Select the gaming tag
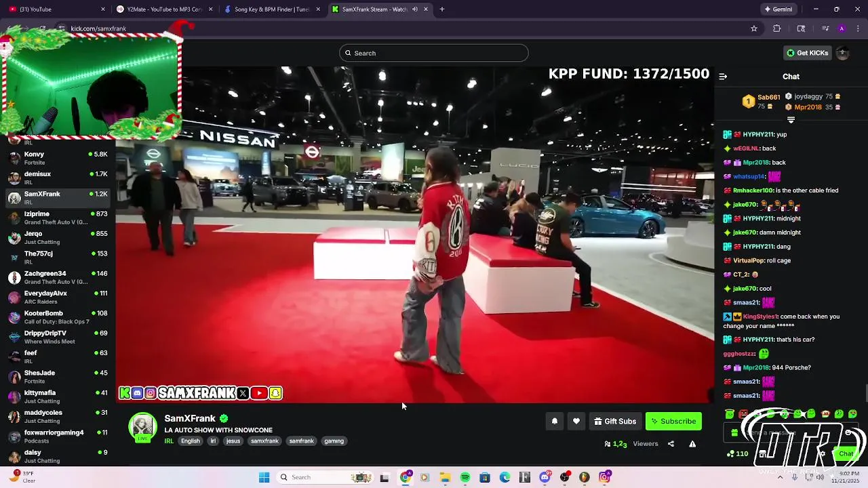The height and width of the screenshot is (488, 868). point(334,441)
